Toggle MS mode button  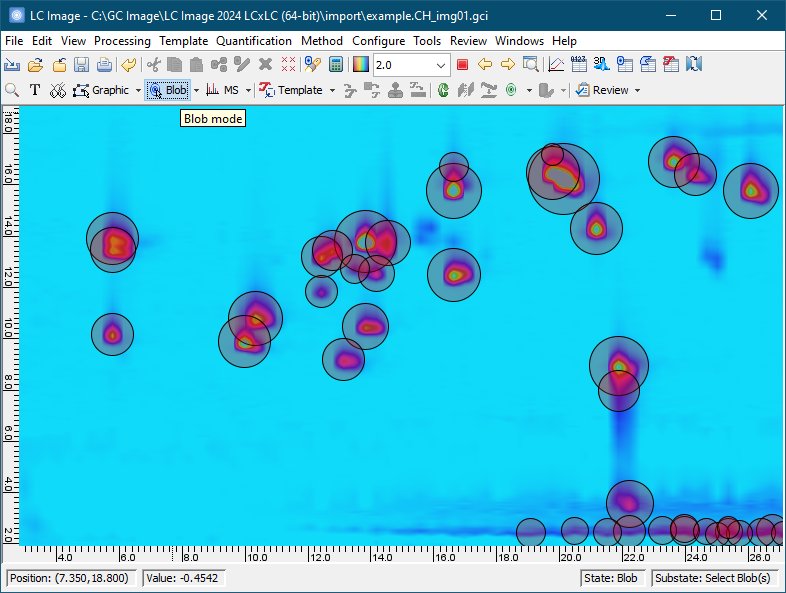(223, 90)
